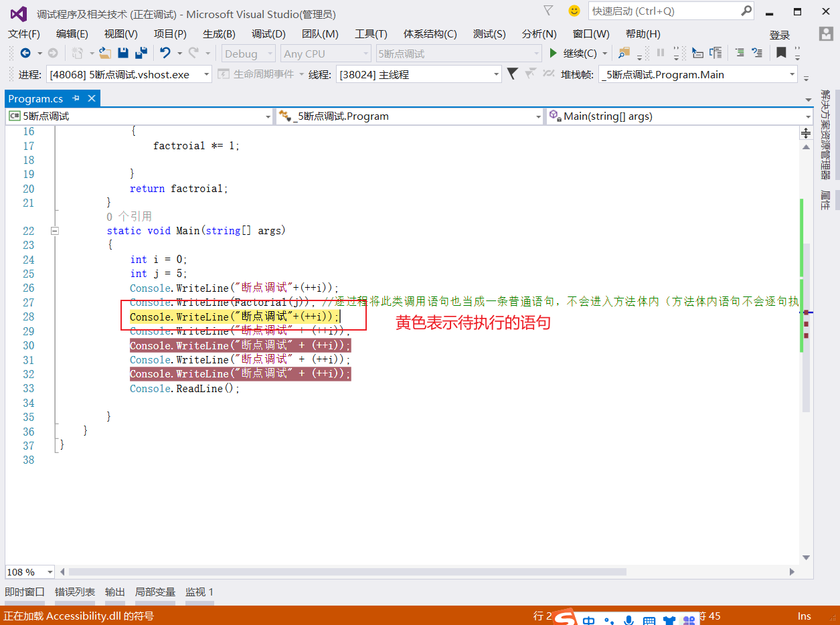Click the Open File folder icon

105,54
